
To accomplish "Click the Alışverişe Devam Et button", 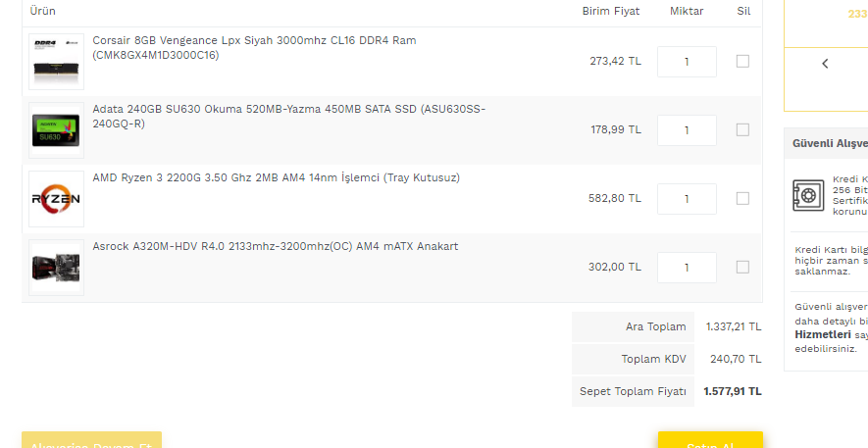I will [91, 440].
